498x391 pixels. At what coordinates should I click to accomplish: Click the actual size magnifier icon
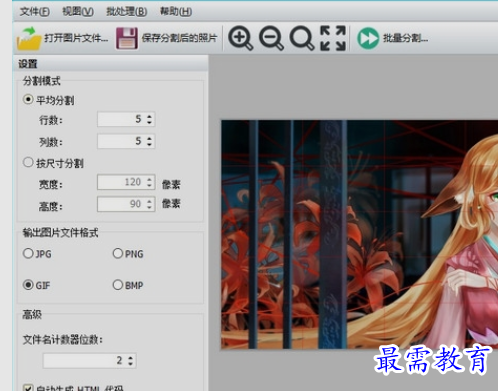click(x=302, y=38)
